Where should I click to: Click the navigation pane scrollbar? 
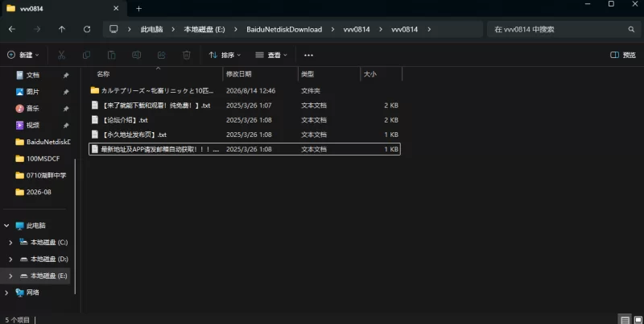coord(75,226)
